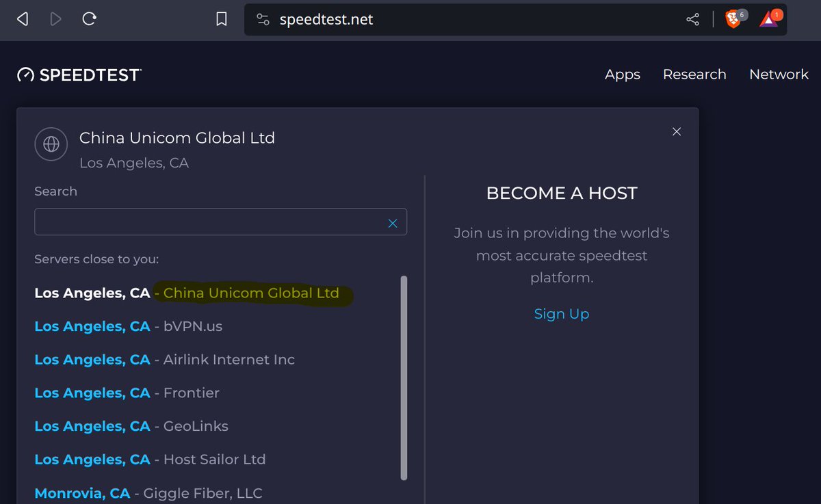
Task: Open Brave Shields lion icon
Action: coord(734,18)
